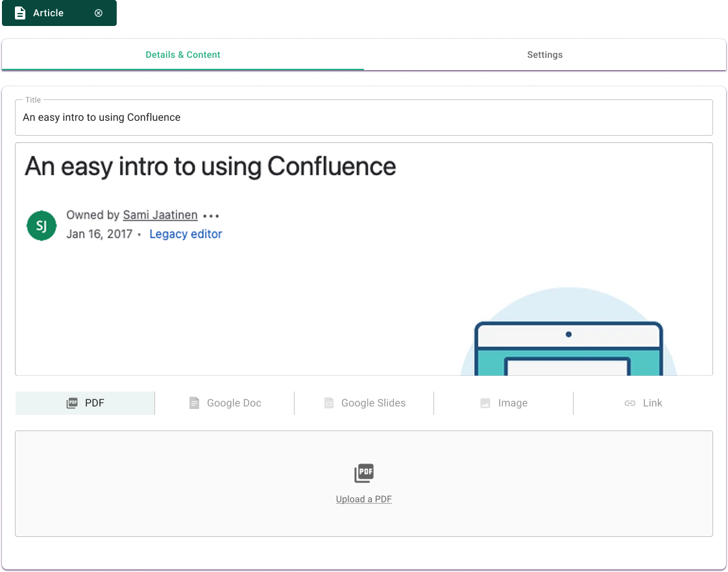Select the Google Doc icon
The image size is (728, 572).
point(194,403)
